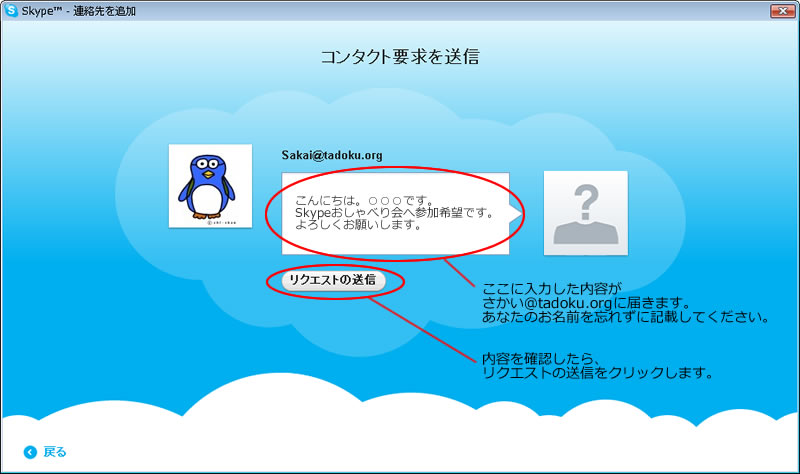Click the Skype logo in the title bar
The image size is (800, 474).
pyautogui.click(x=11, y=11)
